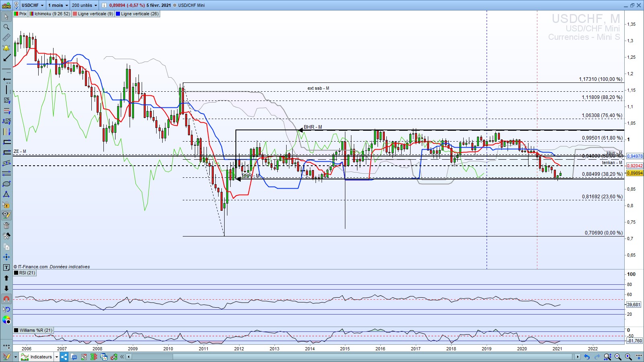Click the ext ssb - M annotation label

point(318,88)
